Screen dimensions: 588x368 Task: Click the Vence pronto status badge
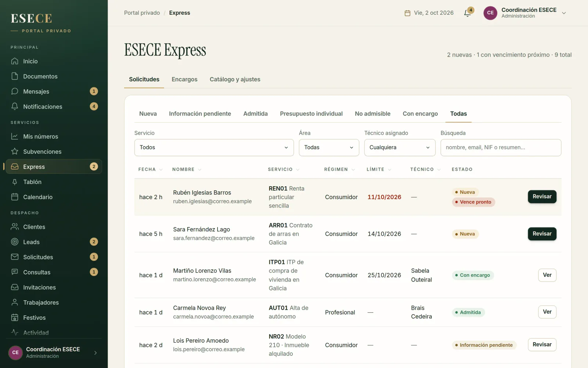click(473, 202)
